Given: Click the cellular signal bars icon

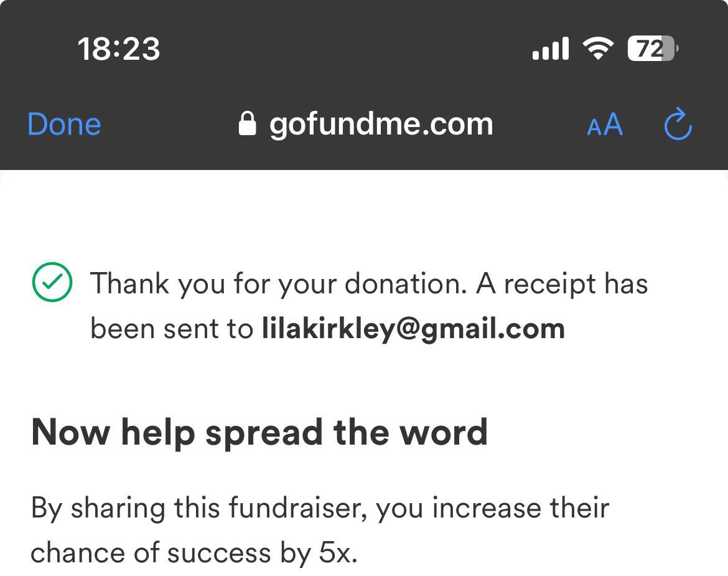Looking at the screenshot, I should tap(551, 49).
